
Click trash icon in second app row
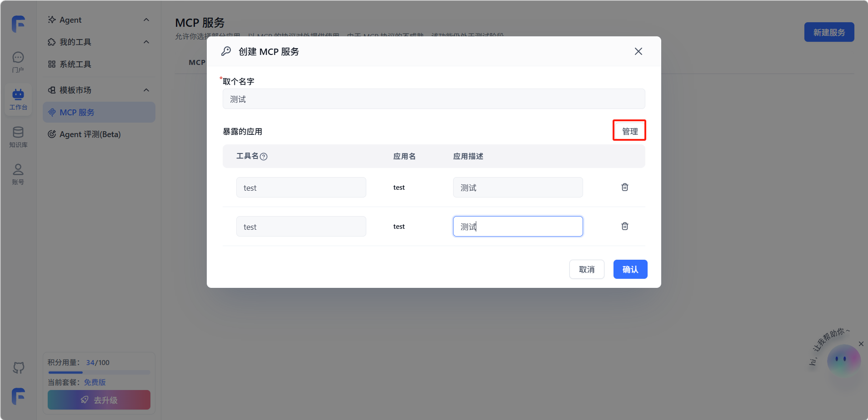click(x=625, y=226)
